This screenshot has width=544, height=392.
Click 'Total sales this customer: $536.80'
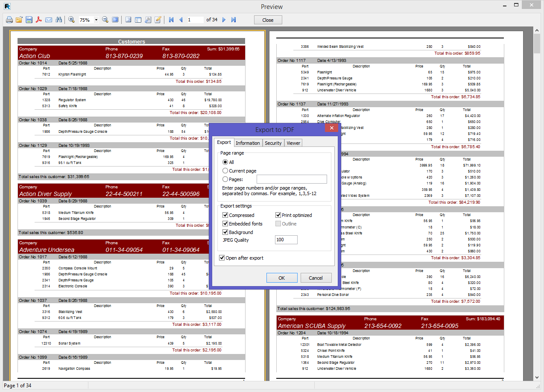pos(51,233)
